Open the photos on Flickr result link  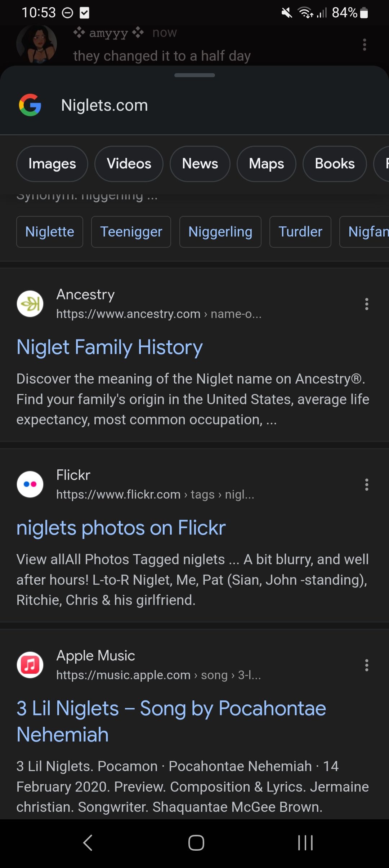point(121,528)
